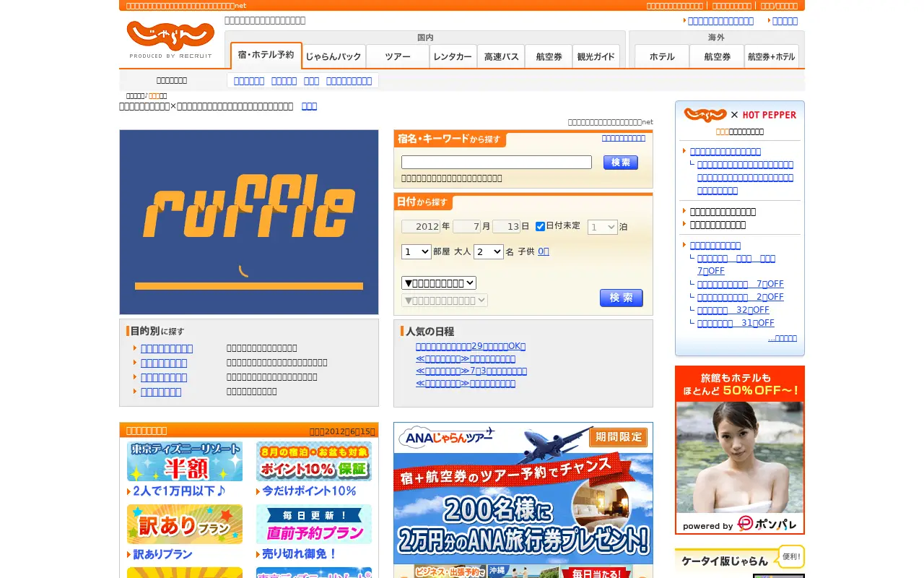Click the Jalan logo
Screen dimensions: 924x578
pyautogui.click(x=170, y=40)
